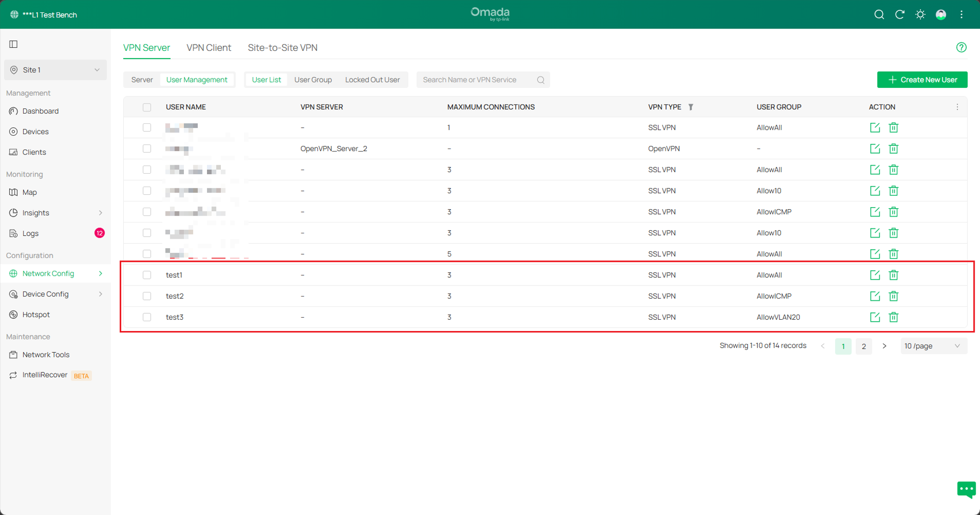The width and height of the screenshot is (980, 515).
Task: Open IntelliRecover BETA in the sidebar
Action: click(x=49, y=375)
